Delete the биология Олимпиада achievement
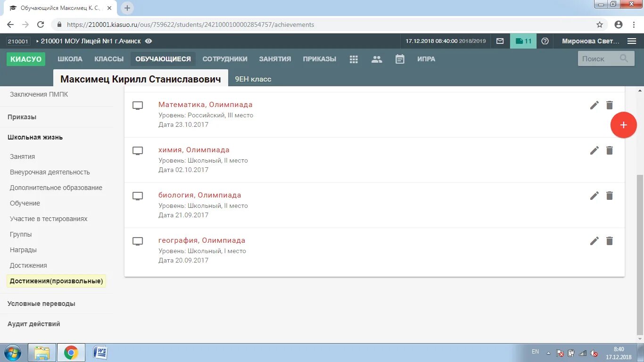The image size is (644, 362). (x=610, y=196)
